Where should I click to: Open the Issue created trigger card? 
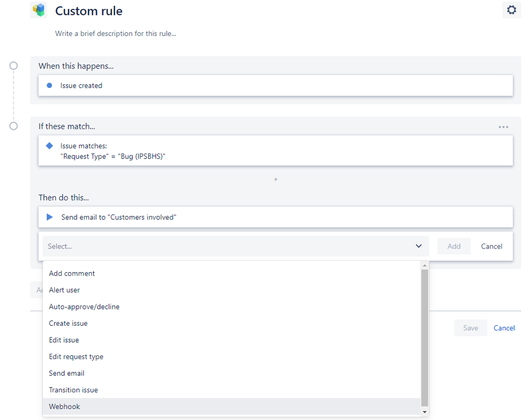click(x=276, y=85)
